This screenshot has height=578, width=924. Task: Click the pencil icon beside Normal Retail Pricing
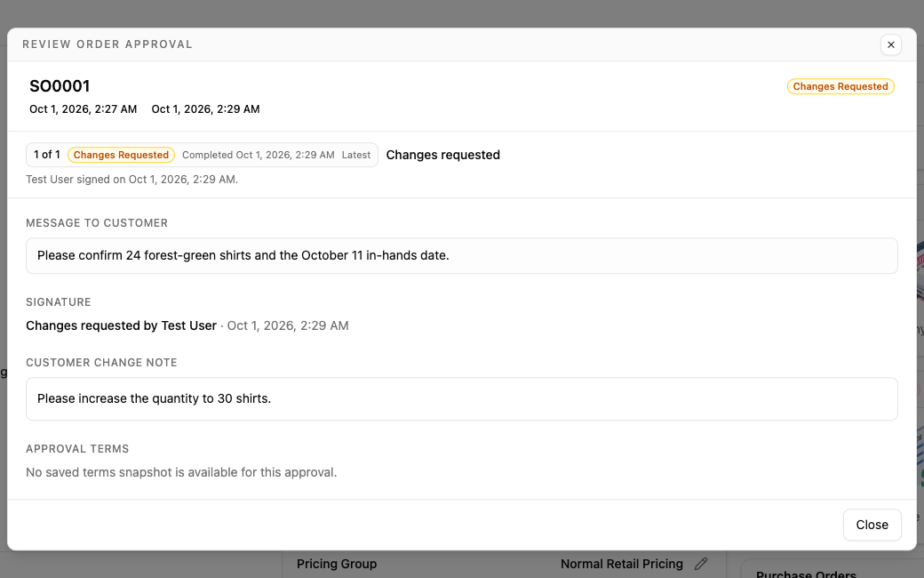tap(700, 564)
